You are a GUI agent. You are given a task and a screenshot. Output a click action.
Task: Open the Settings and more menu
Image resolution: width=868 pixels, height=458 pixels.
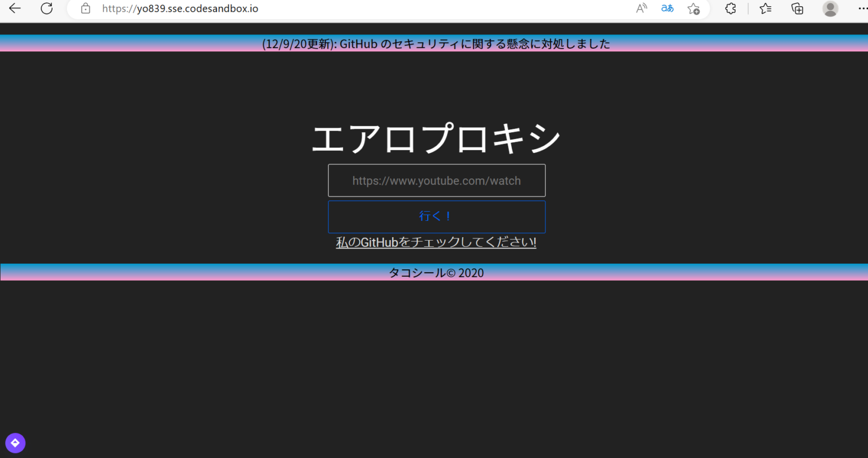pyautogui.click(x=862, y=8)
